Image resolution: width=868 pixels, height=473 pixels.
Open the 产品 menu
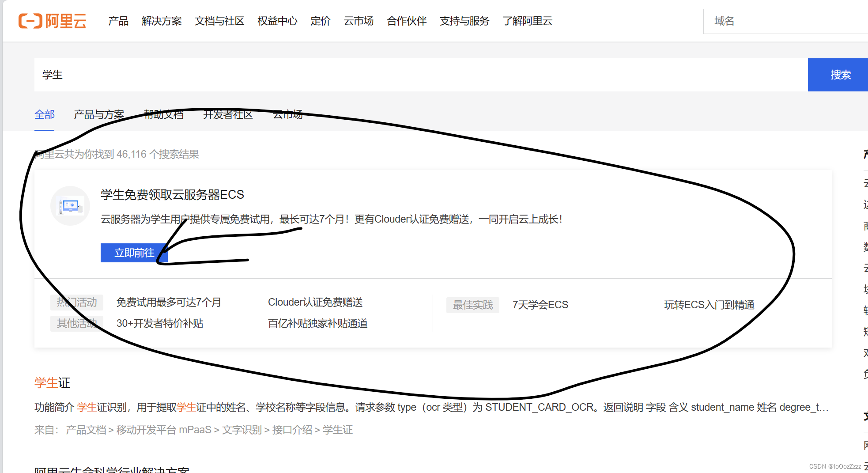118,21
